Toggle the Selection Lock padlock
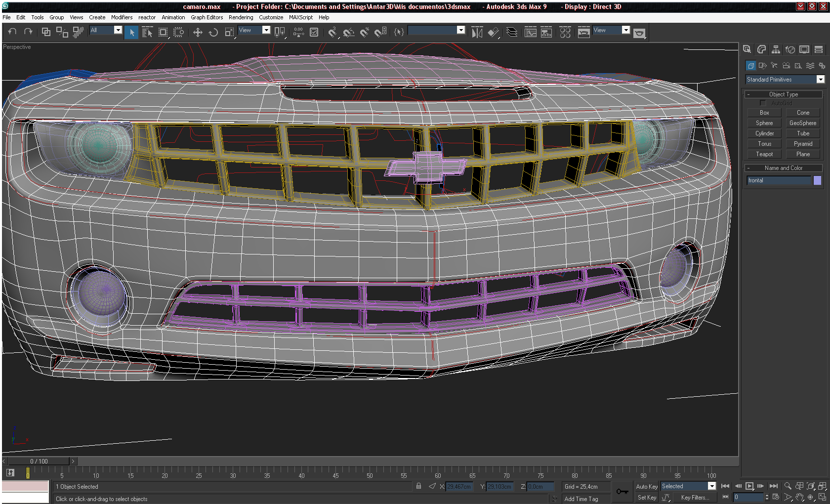The width and height of the screenshot is (830, 504). 418,486
